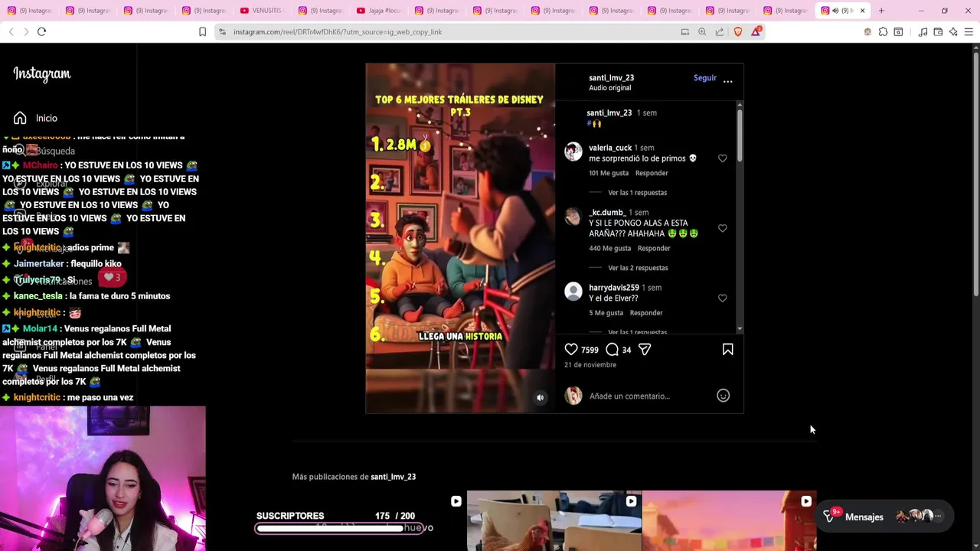Open a new browser tab

click(x=881, y=11)
